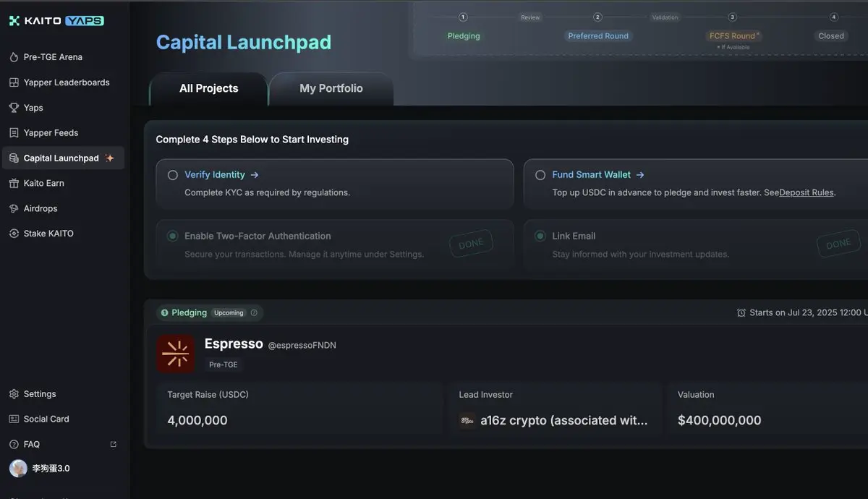Click the gift icon beside Kaito Earn
The height and width of the screenshot is (499, 868).
point(14,184)
